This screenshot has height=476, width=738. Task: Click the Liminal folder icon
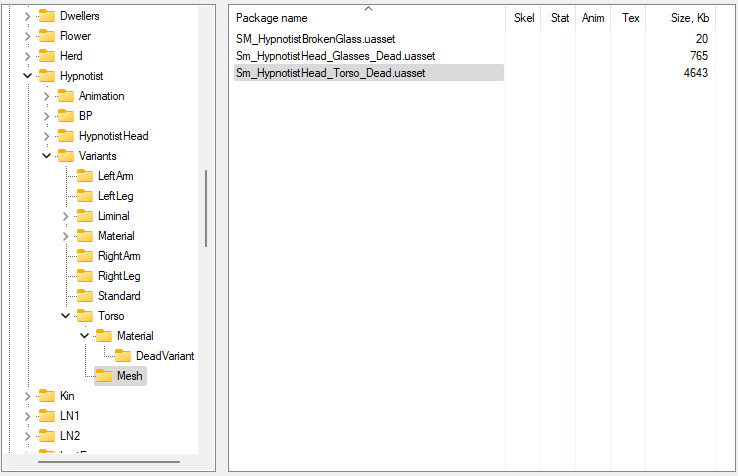click(84, 216)
